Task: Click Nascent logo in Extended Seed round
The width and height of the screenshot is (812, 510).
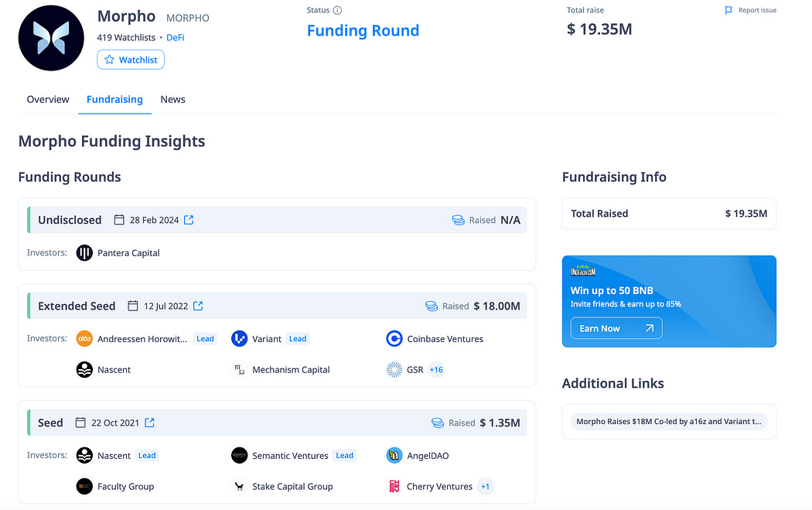Action: (x=84, y=370)
